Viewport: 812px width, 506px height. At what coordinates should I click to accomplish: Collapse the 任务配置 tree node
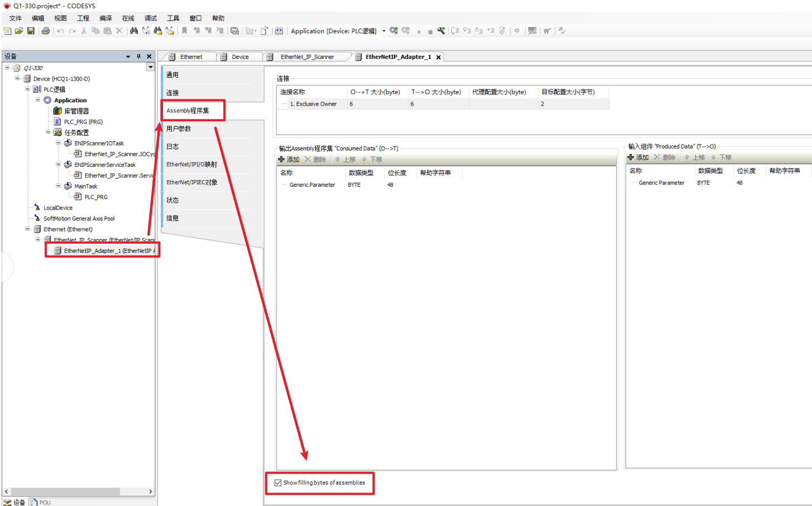coord(48,132)
